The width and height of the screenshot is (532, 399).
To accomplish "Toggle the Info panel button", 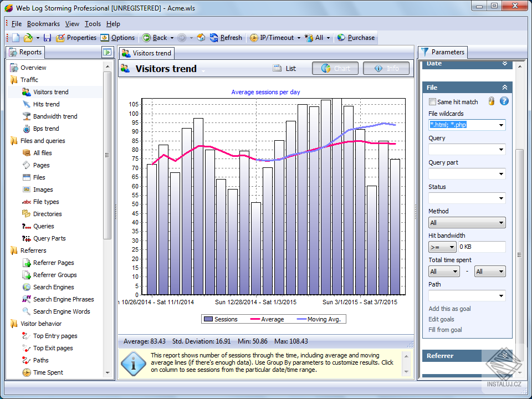I will coord(386,69).
